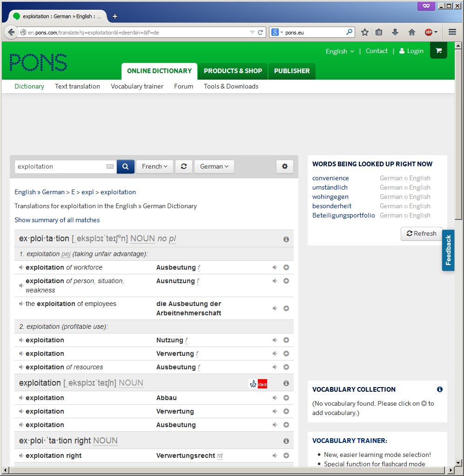The image size is (464, 476).
Task: Click Show summary of all matches
Action: click(57, 220)
